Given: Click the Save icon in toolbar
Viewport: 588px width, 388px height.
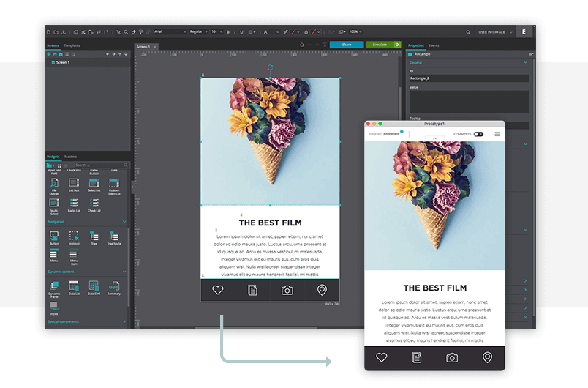Looking at the screenshot, I should tap(64, 32).
